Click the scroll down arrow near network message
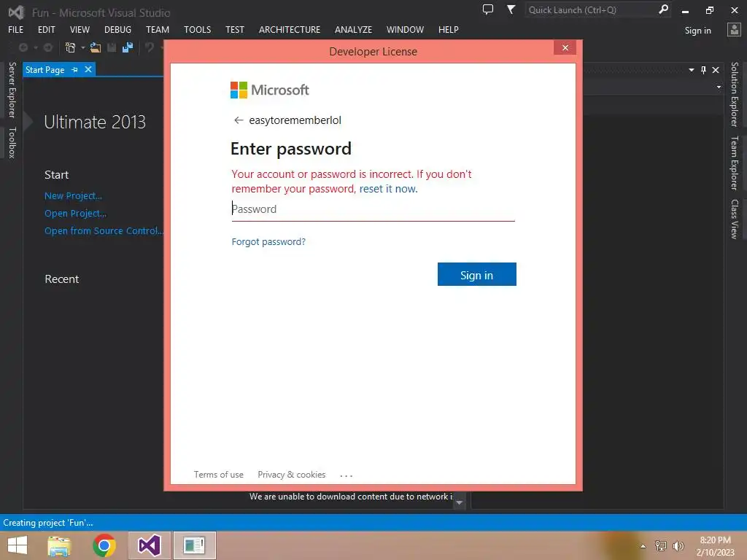 pos(460,502)
